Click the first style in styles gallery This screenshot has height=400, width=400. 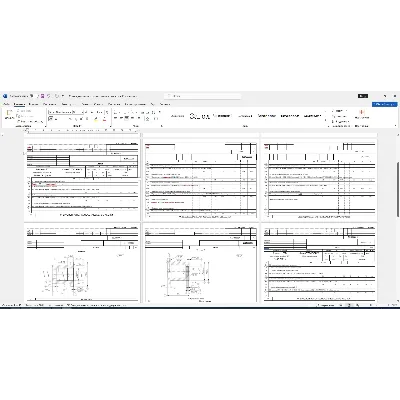tap(177, 116)
